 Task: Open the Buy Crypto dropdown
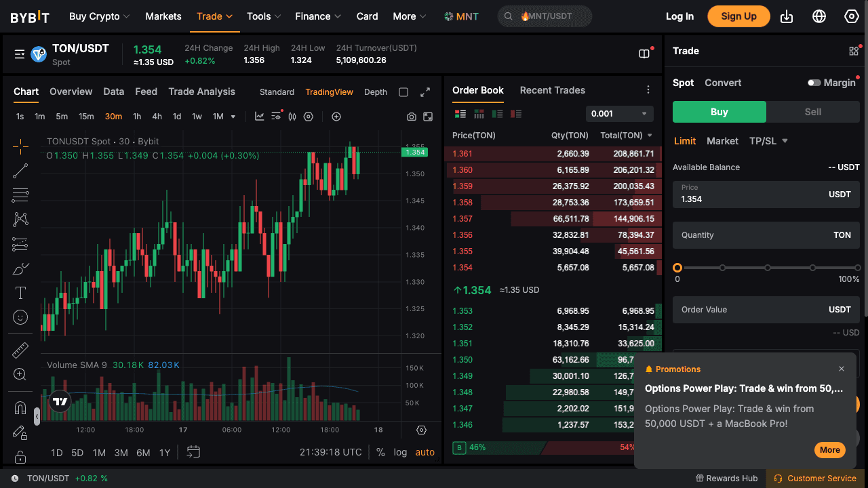click(x=100, y=16)
